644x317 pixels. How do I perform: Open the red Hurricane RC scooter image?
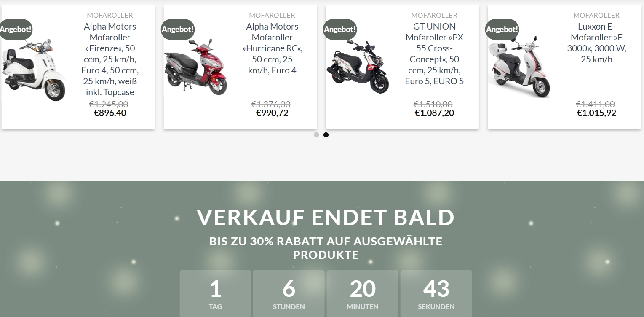click(196, 67)
